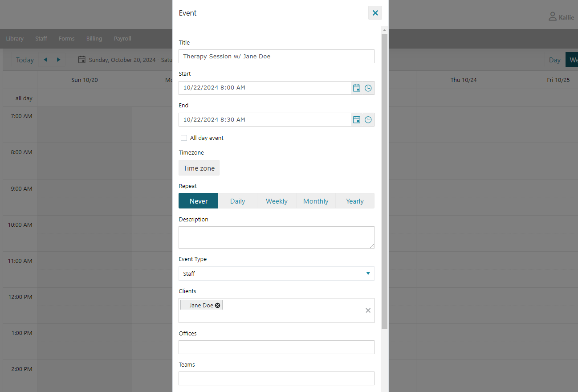Open the Forms menu

click(66, 39)
